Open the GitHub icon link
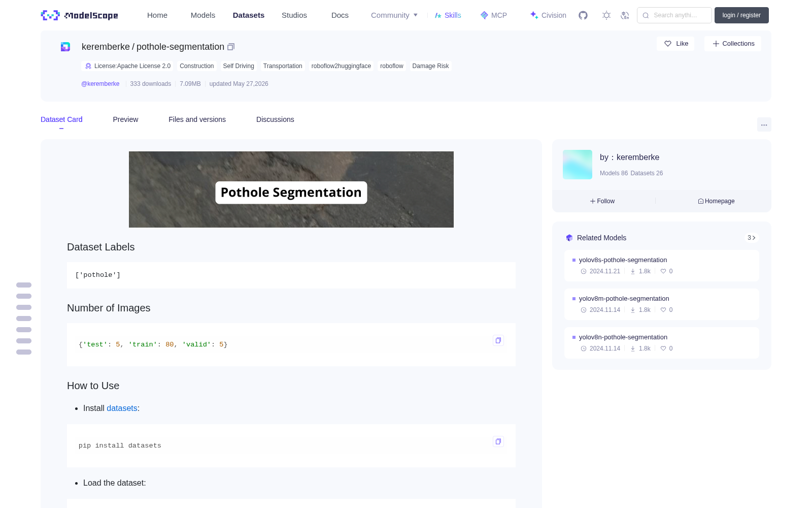Screen dimensions: 812x508 (583, 15)
